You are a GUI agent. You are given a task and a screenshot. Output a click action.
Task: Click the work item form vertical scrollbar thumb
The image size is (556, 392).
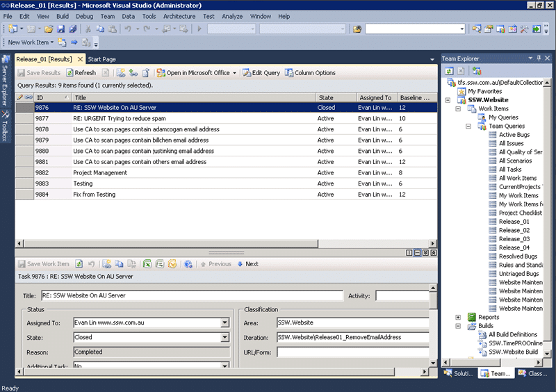click(x=433, y=300)
